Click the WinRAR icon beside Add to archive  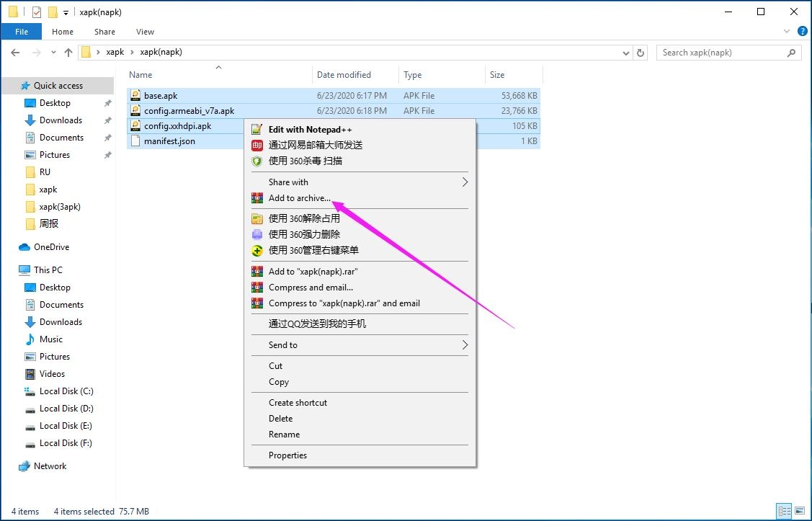coord(256,198)
